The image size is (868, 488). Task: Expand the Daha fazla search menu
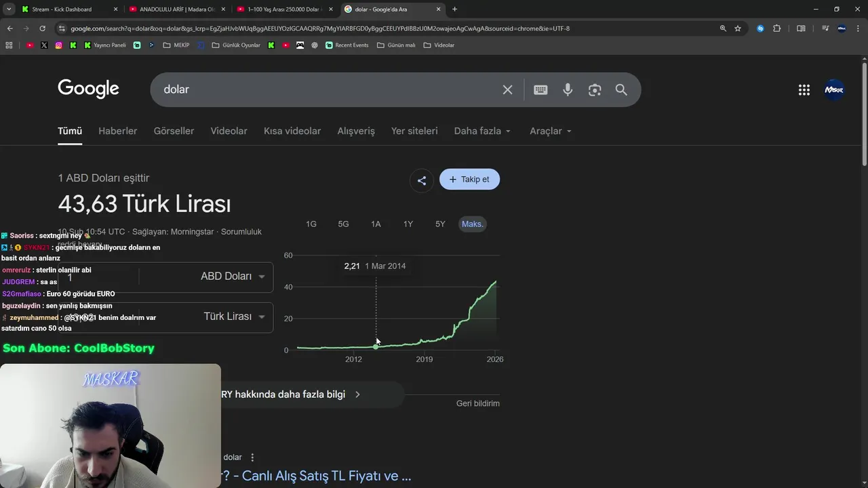(482, 131)
